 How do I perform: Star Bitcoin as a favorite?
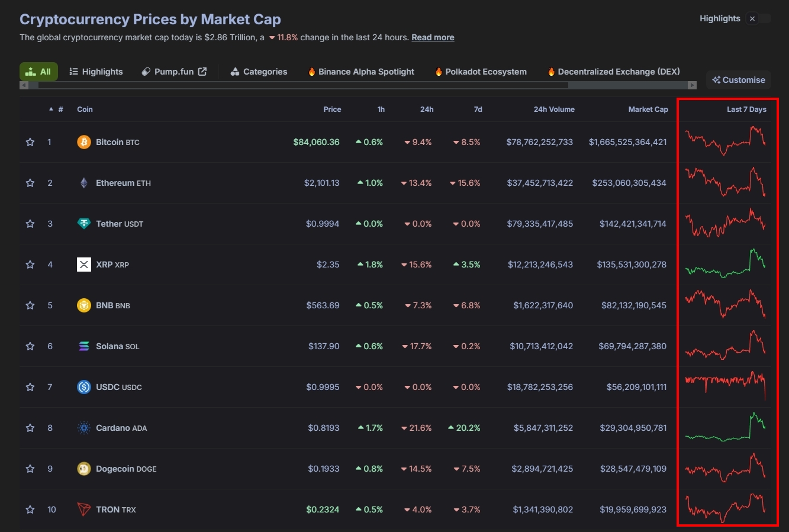click(x=30, y=142)
